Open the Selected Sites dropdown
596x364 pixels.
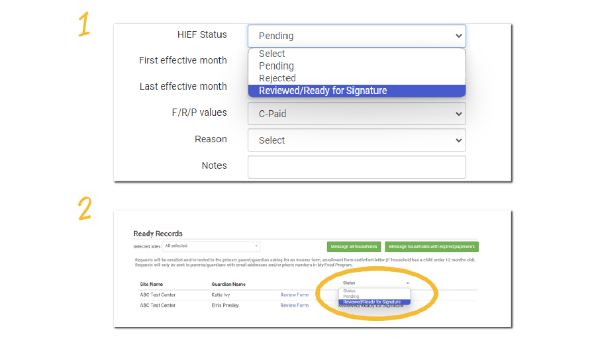[x=211, y=246]
